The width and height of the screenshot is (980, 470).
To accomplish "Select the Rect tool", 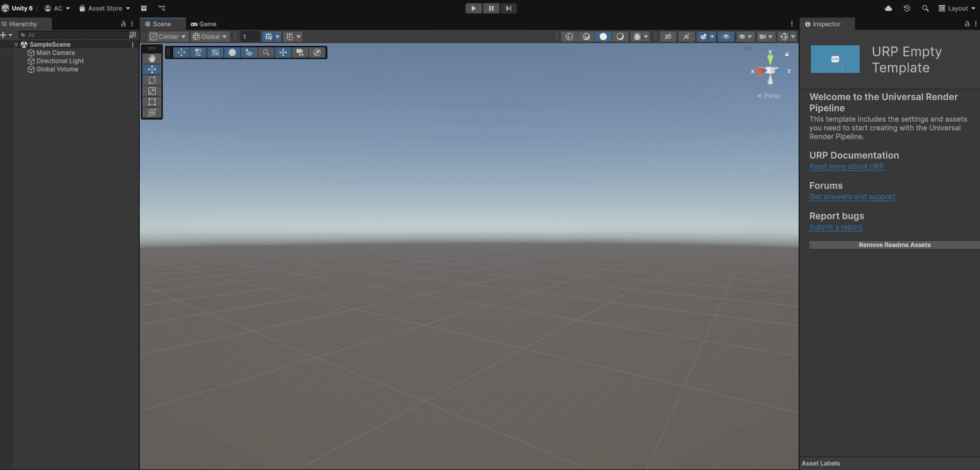I will coord(152,102).
